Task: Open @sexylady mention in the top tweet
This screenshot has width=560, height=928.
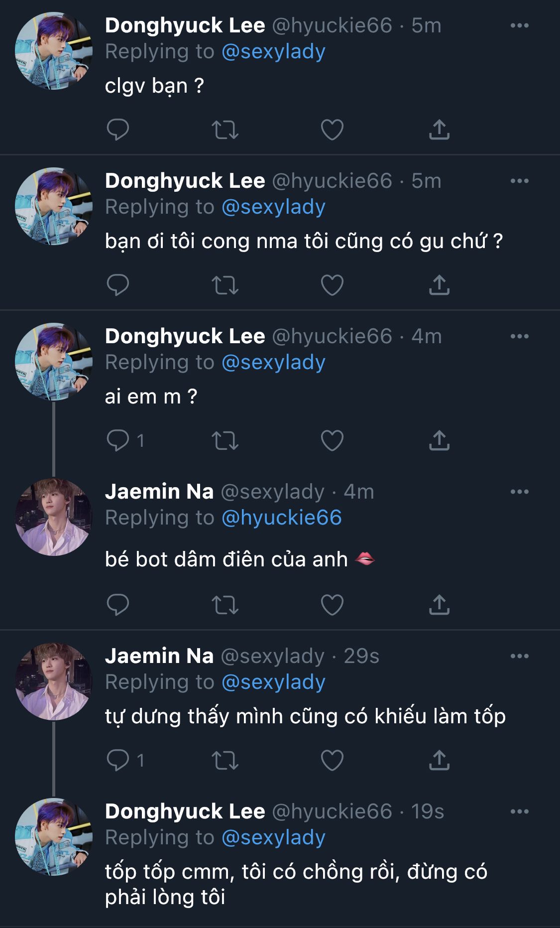Action: 273,51
